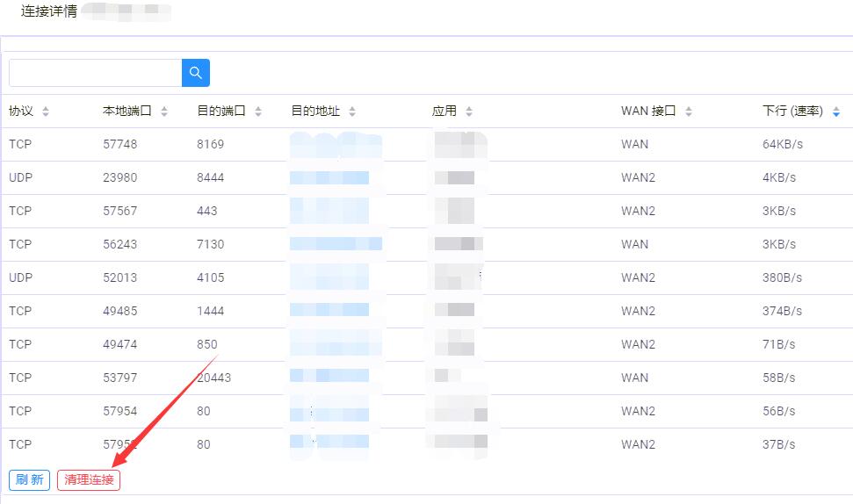The height and width of the screenshot is (504, 853).
Task: Click the 380B/s download rate cell
Action: pos(782,277)
